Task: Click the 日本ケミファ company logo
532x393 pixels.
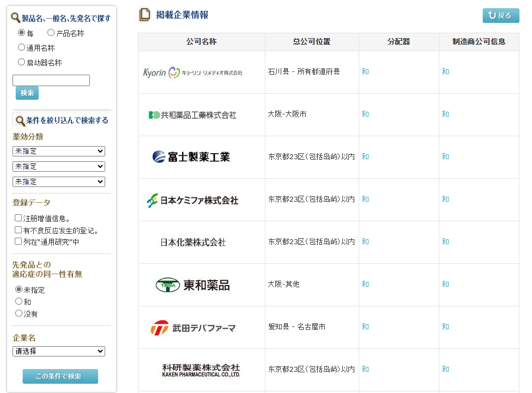Action: [192, 200]
